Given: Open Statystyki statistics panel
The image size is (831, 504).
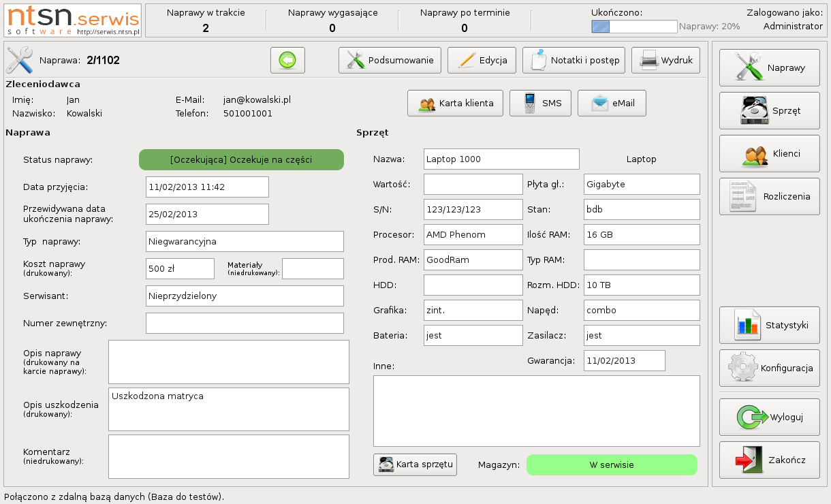Looking at the screenshot, I should pyautogui.click(x=770, y=325).
